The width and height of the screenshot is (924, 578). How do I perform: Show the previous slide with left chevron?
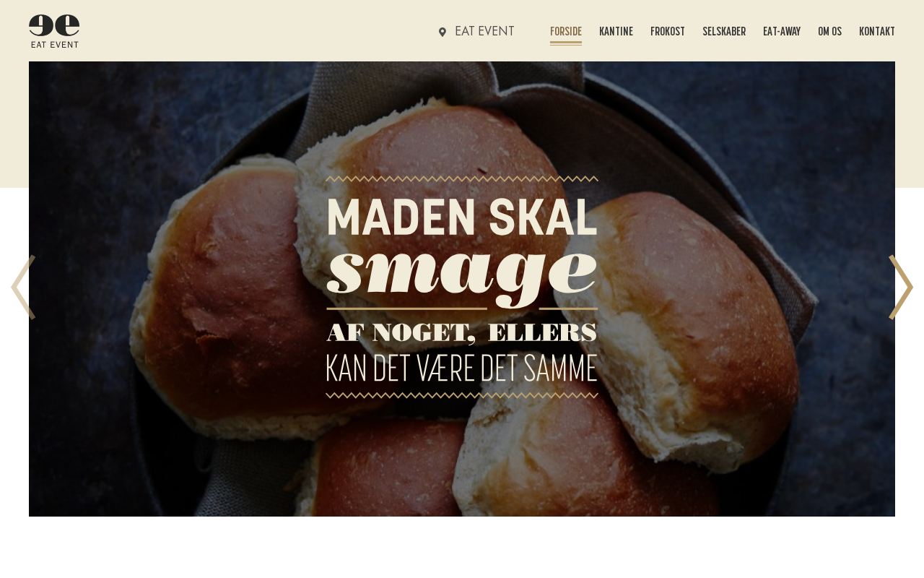coord(23,287)
